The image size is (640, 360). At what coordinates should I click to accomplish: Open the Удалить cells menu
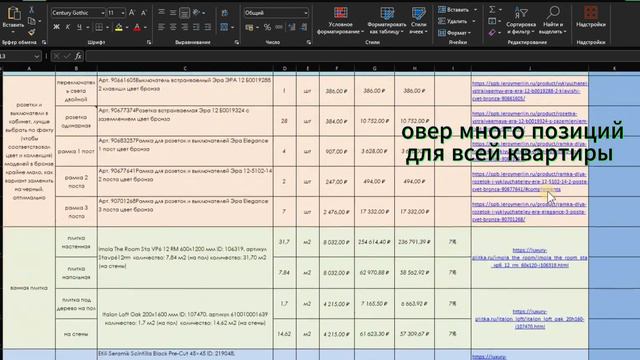[x=457, y=21]
